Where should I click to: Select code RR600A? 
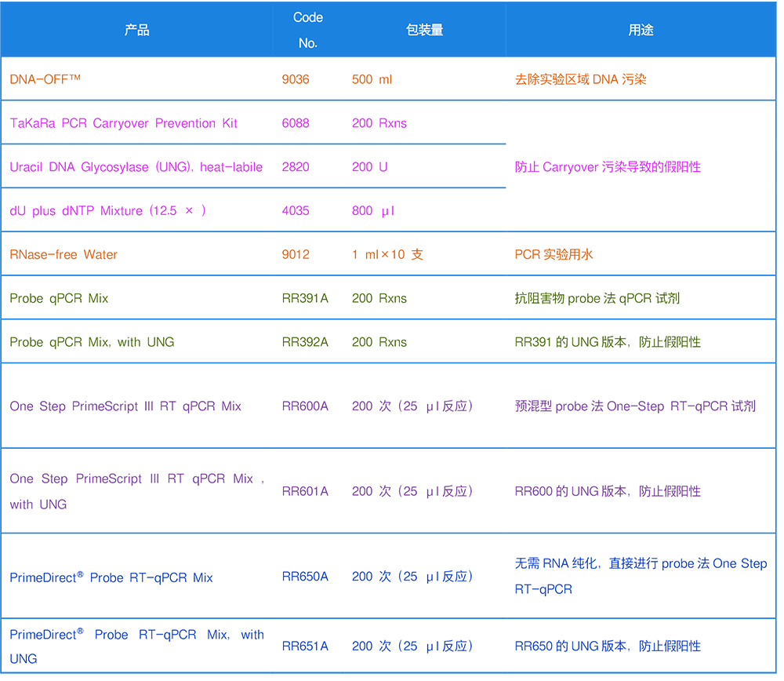(x=305, y=406)
